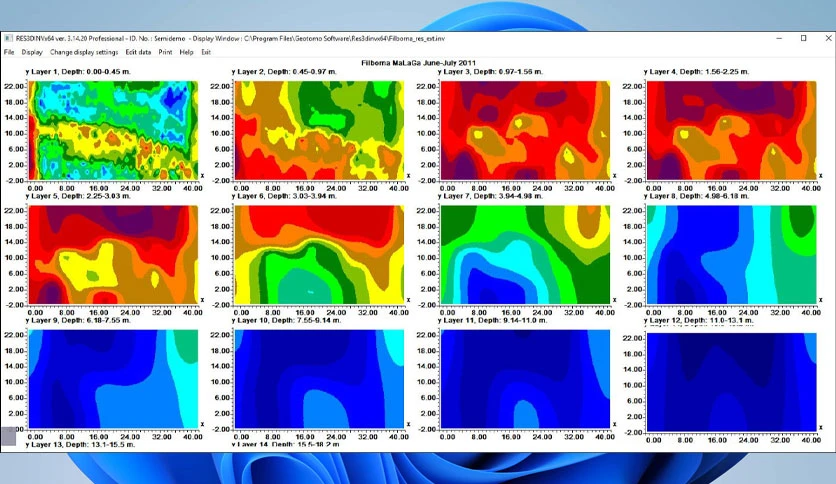Click the 'Layer 5, Depth: 2.25-3.03 m.' label
Viewport: 836px width, 484px height.
(81, 196)
